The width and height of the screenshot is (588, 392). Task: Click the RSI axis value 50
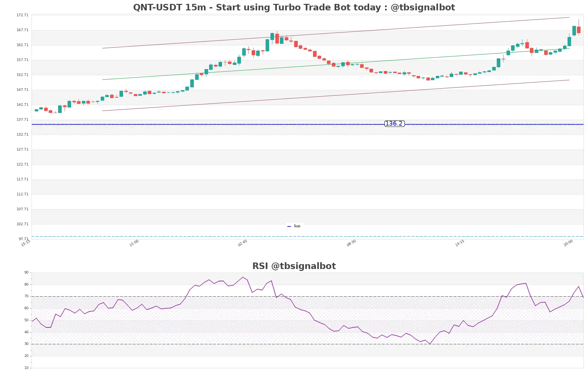26,320
